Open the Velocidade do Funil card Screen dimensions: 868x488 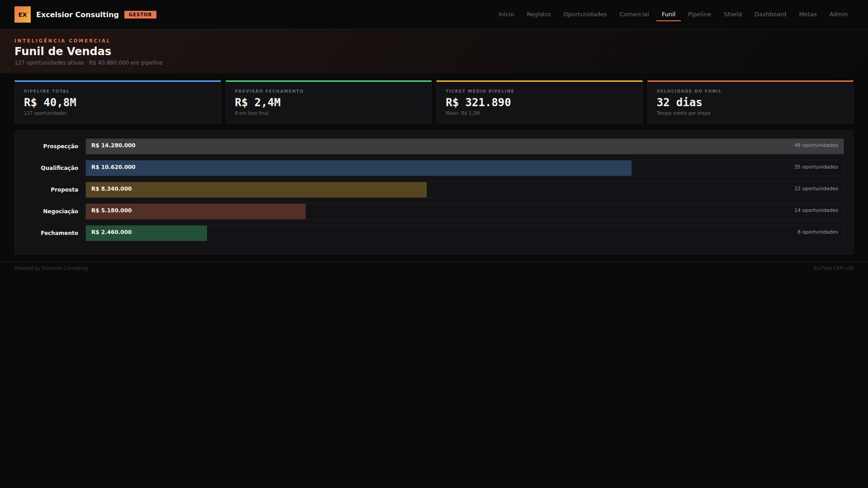[x=750, y=102]
